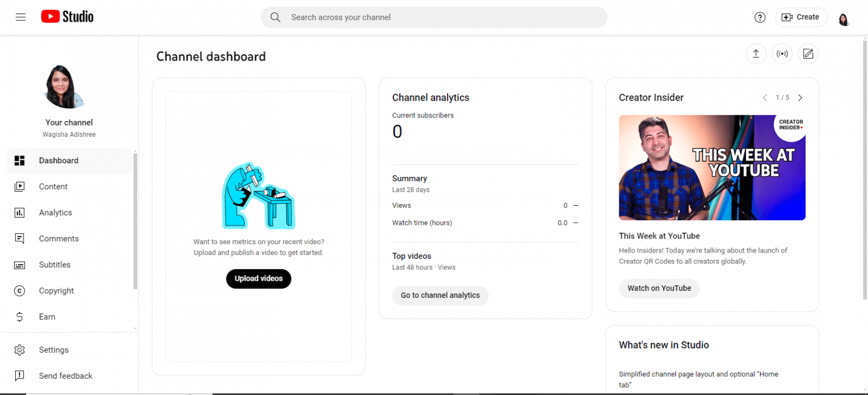Image resolution: width=868 pixels, height=395 pixels.
Task: Show the next Creator Insider slide
Action: pos(800,97)
